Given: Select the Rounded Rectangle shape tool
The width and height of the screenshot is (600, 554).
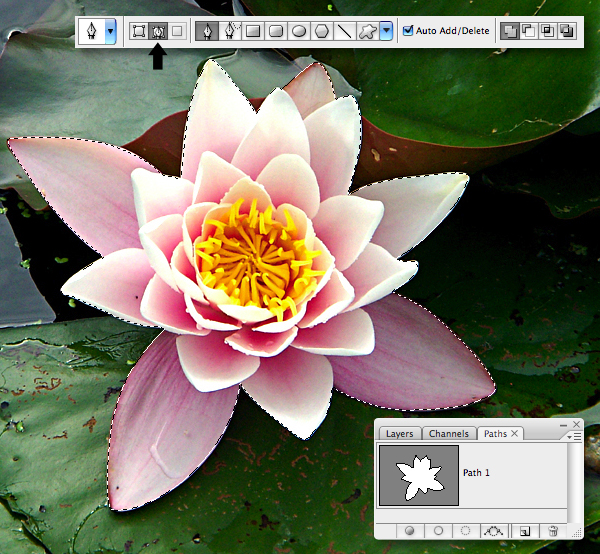Looking at the screenshot, I should 276,31.
